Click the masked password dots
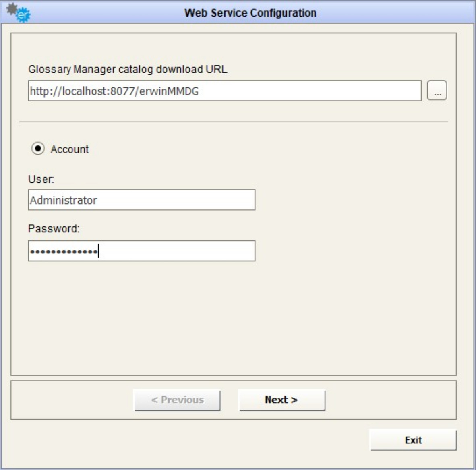This screenshot has height=470, width=476. click(x=64, y=252)
